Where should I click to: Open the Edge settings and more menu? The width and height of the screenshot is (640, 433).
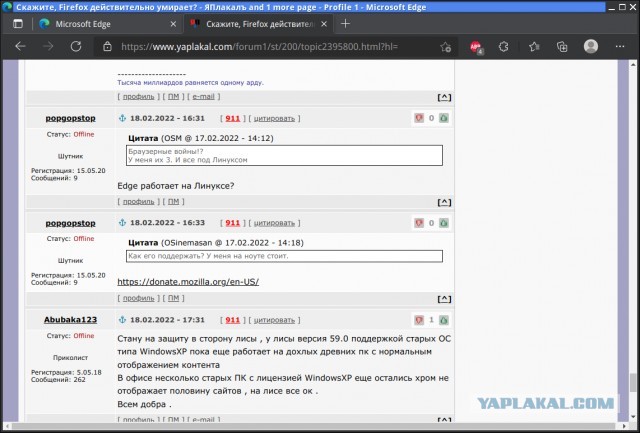click(x=620, y=47)
